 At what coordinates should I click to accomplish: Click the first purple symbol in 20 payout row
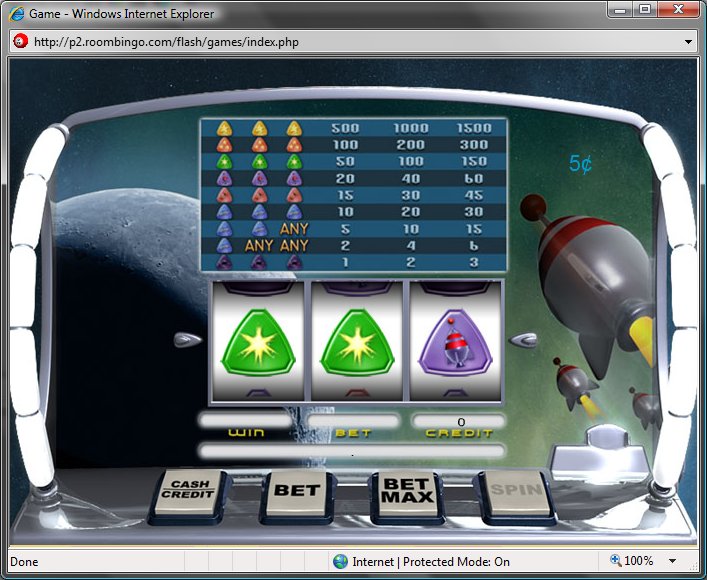(x=224, y=179)
